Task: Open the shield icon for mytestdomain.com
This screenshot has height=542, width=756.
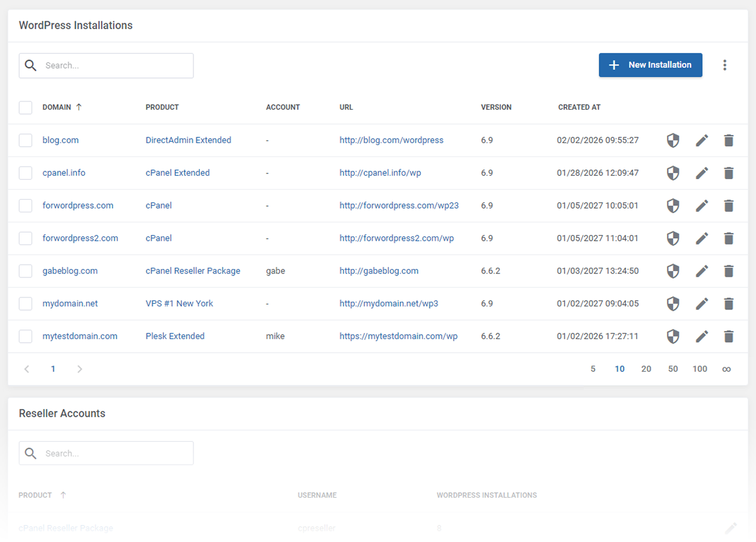Action: 673,337
